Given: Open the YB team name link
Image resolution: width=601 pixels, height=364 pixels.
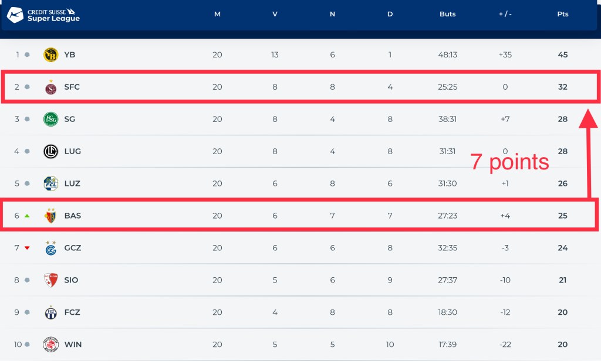Looking at the screenshot, I should 70,55.
